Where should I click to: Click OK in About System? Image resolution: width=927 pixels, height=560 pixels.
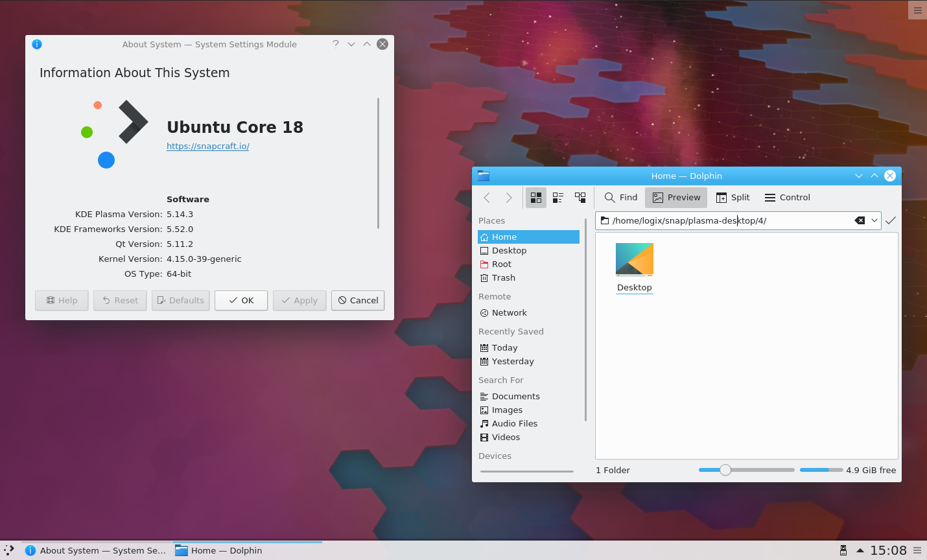point(241,301)
